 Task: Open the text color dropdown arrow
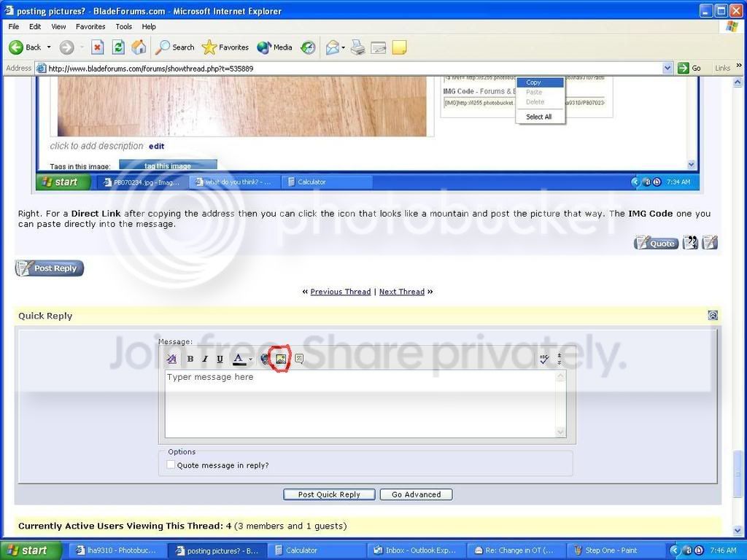251,359
